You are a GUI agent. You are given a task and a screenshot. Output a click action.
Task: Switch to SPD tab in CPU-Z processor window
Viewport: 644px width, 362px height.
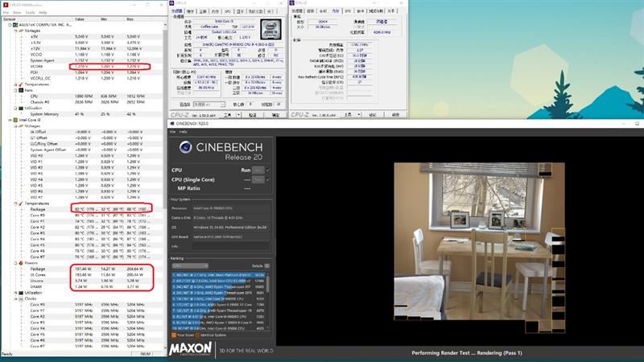coord(228,11)
